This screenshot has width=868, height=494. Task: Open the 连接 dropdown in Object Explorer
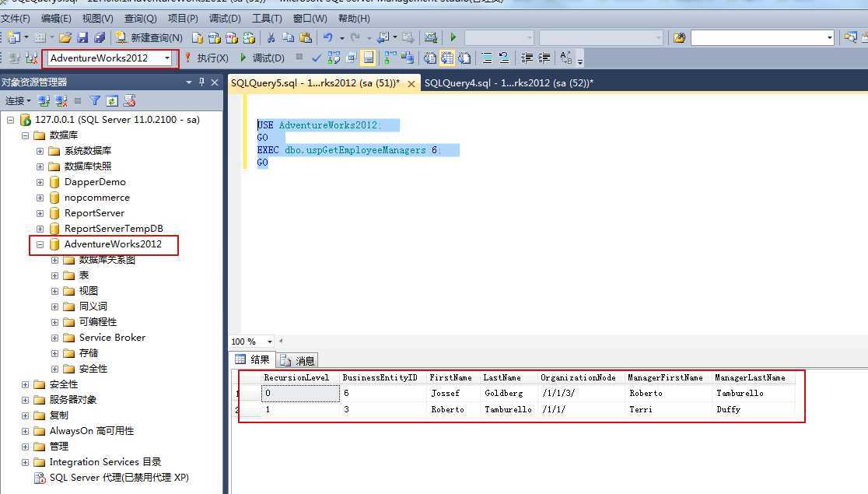click(x=18, y=101)
